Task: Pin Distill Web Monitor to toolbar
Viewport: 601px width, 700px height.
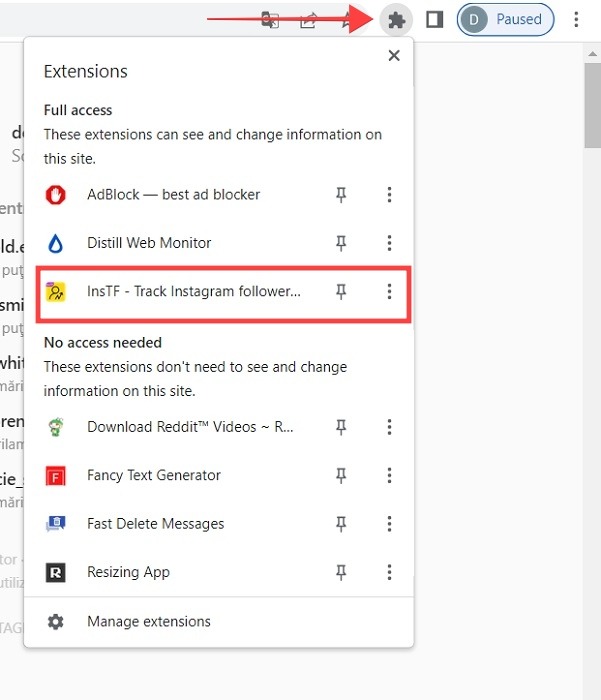Action: click(341, 243)
